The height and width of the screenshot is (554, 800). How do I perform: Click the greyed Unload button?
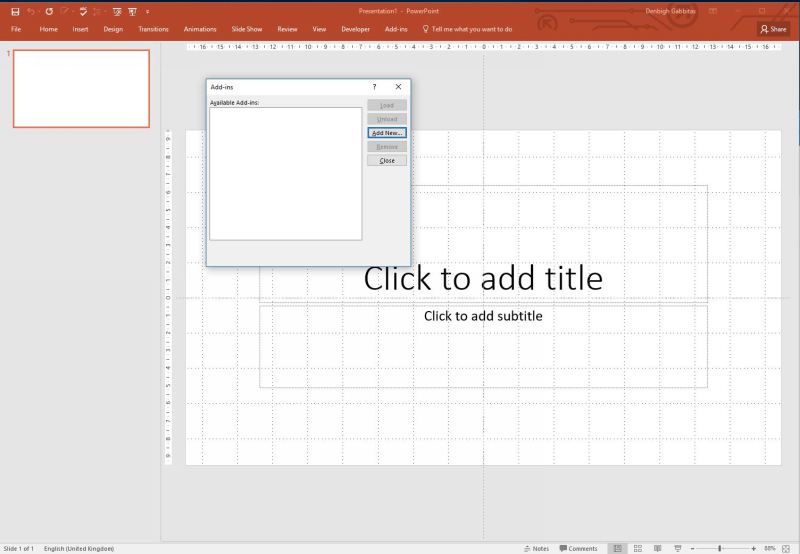click(x=387, y=119)
